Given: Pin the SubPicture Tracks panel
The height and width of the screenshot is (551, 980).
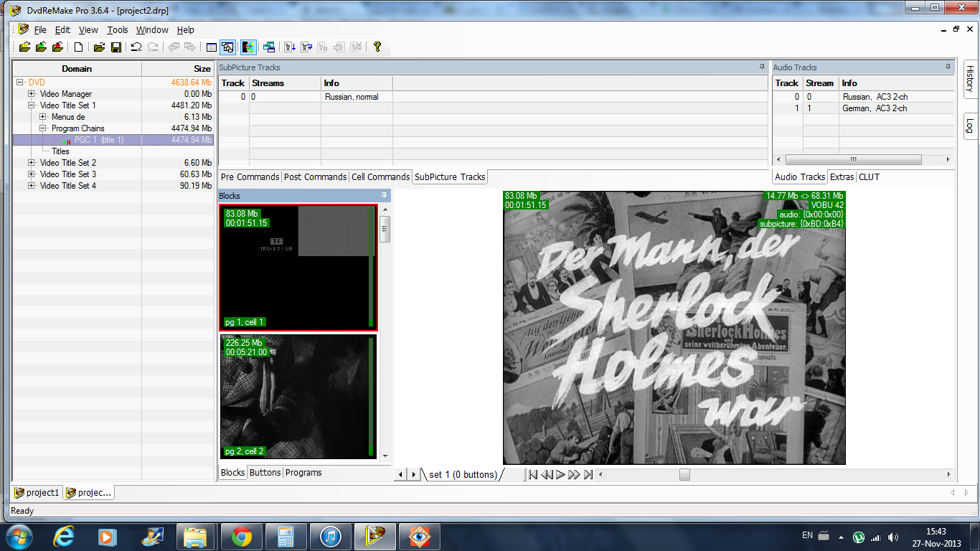Looking at the screenshot, I should tap(762, 67).
